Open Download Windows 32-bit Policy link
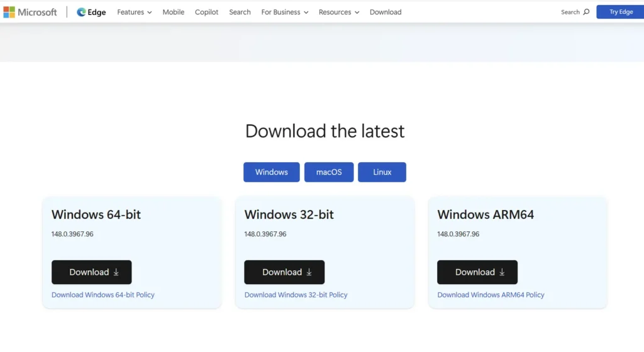 click(x=296, y=295)
